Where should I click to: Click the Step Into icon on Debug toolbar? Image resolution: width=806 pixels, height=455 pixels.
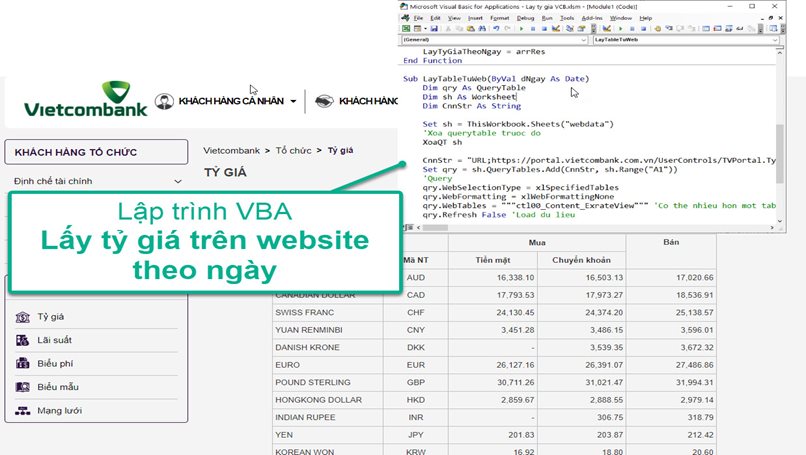(669, 28)
